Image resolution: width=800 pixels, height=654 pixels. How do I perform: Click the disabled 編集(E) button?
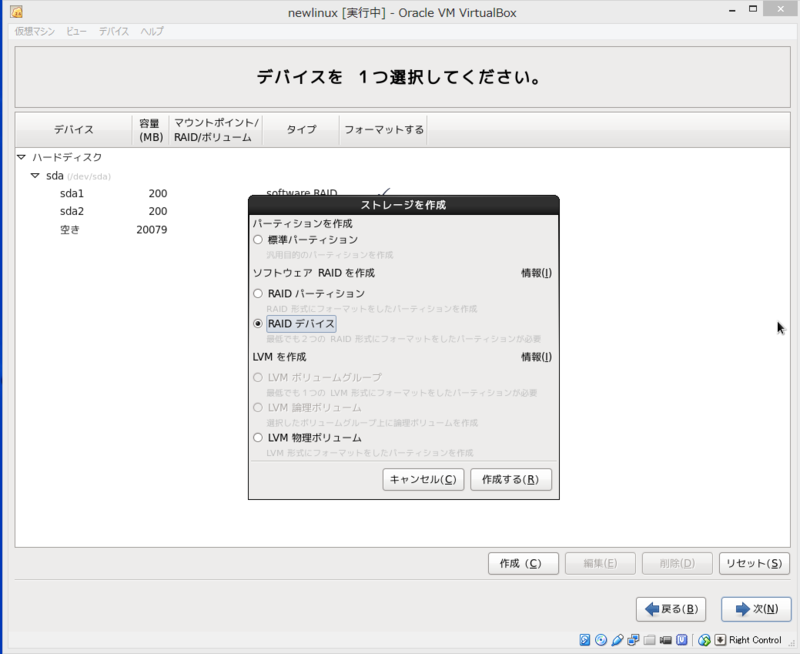coord(600,564)
